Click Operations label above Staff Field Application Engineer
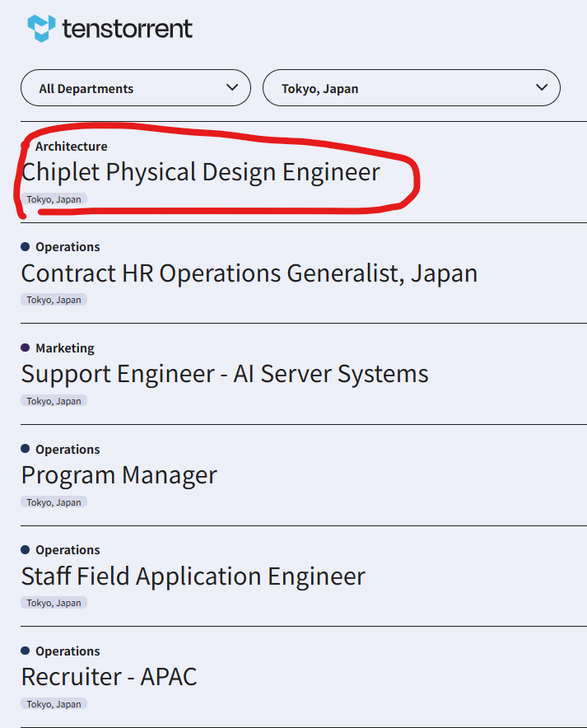 click(68, 550)
